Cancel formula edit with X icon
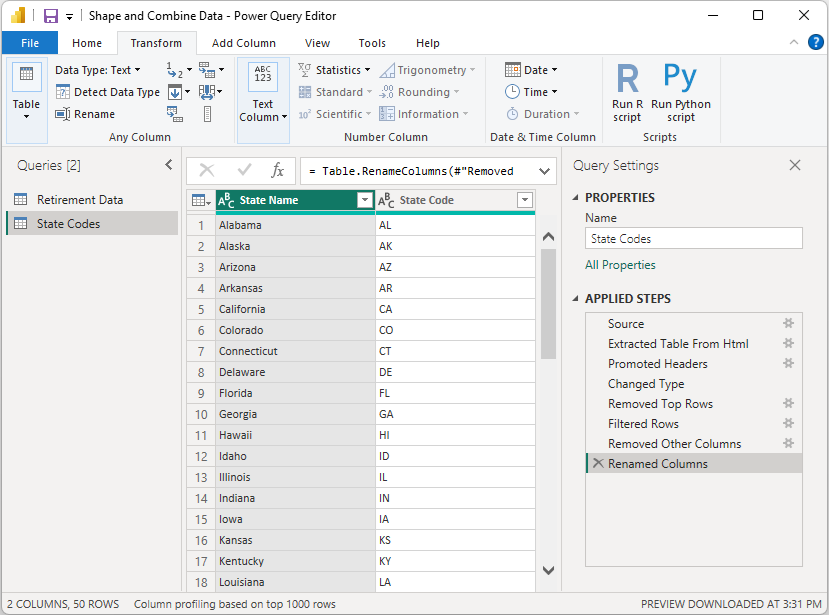This screenshot has height=615, width=829. tap(207, 170)
